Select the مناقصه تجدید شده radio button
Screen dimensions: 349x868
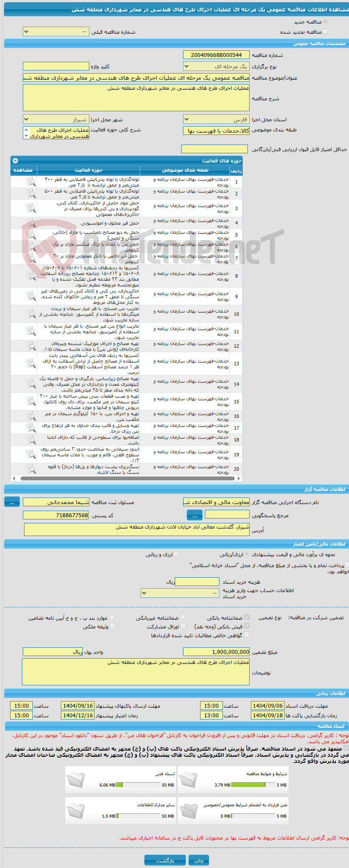coord(325,32)
